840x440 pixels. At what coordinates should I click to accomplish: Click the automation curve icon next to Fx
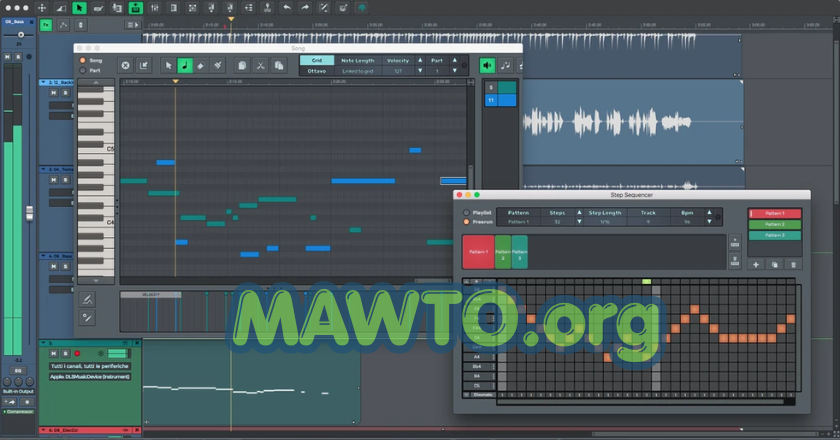pos(63,25)
